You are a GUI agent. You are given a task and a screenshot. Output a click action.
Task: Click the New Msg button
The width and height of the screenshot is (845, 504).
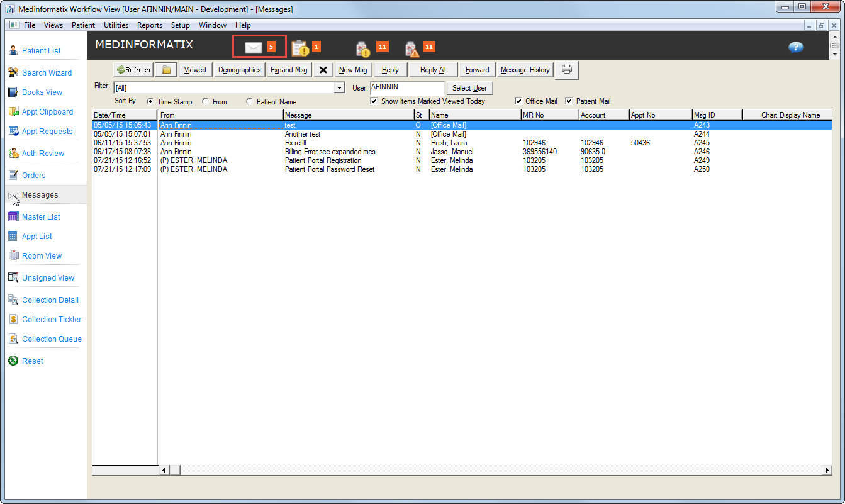point(353,70)
